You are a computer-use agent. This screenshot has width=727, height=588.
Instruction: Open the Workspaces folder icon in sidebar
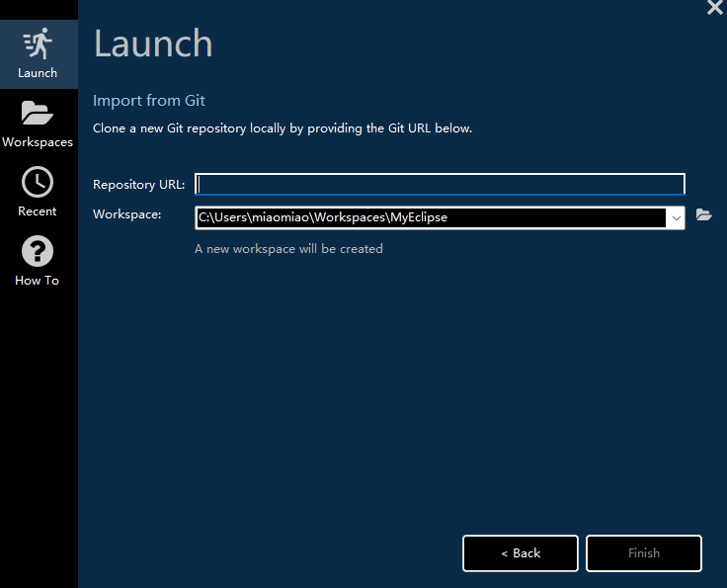[38, 114]
